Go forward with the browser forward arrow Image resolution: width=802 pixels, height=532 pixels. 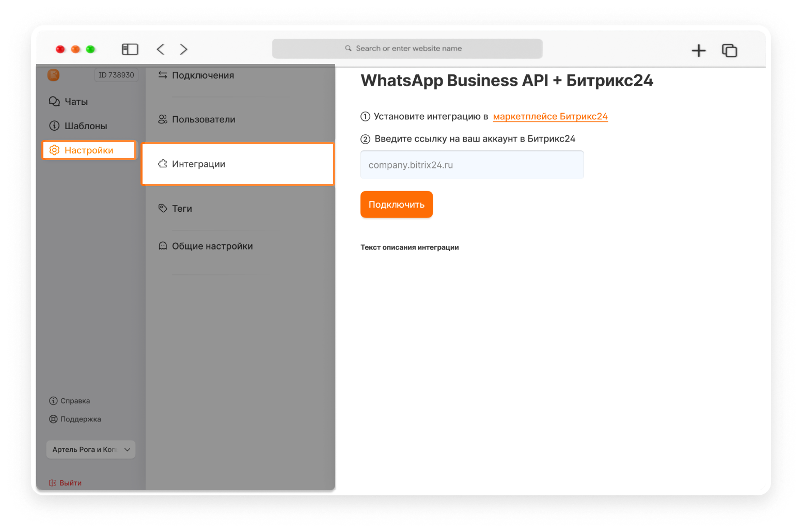(183, 49)
